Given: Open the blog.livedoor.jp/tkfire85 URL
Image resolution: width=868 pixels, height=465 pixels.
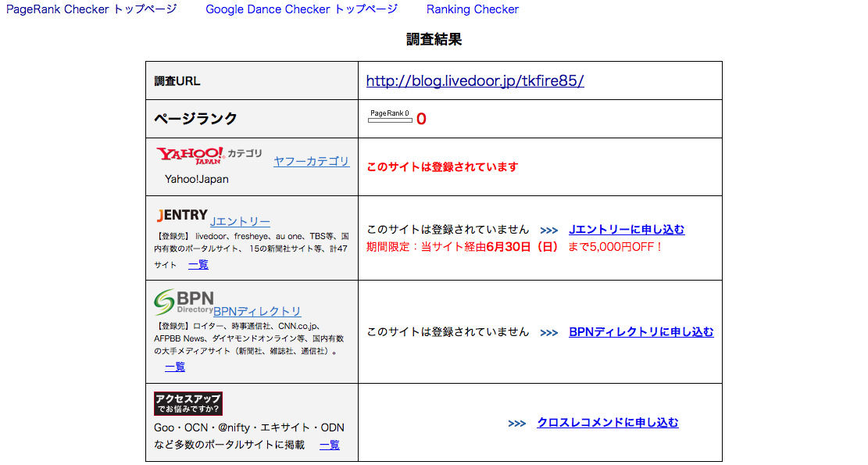Looking at the screenshot, I should (x=475, y=80).
